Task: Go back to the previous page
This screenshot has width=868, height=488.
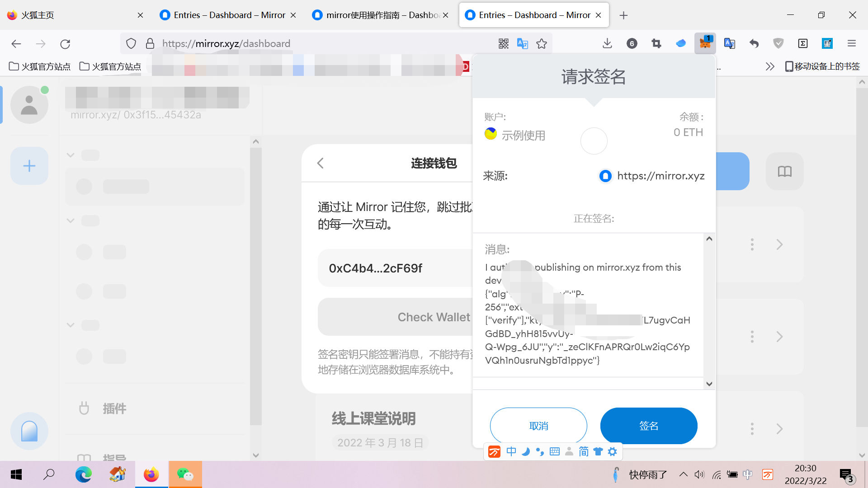Action: click(x=16, y=44)
